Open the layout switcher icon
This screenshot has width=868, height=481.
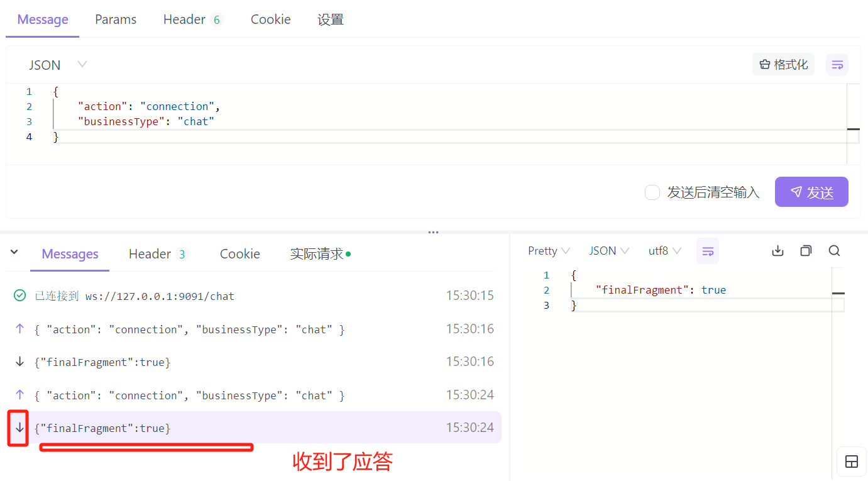[852, 462]
